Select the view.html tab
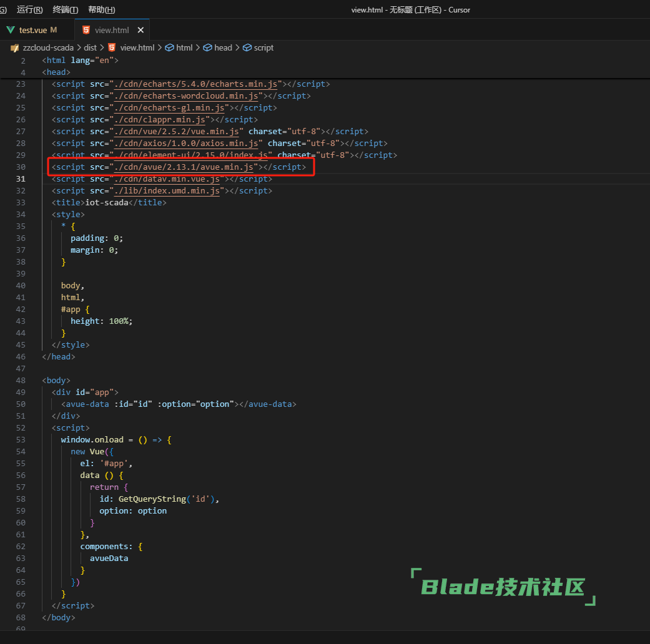 click(112, 30)
